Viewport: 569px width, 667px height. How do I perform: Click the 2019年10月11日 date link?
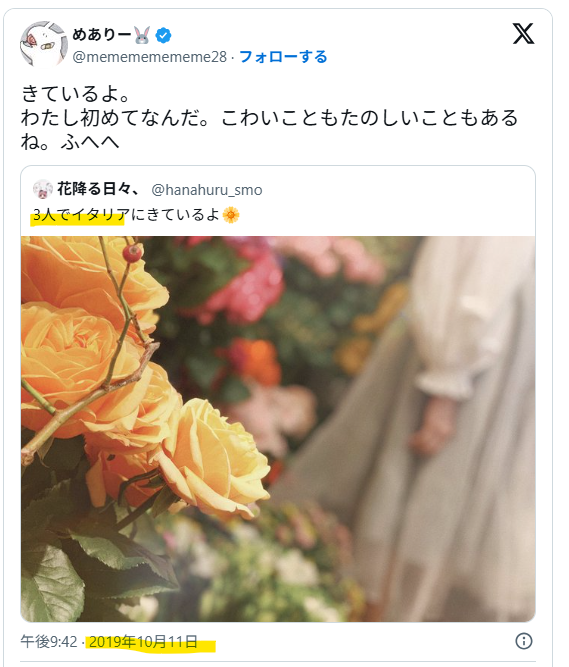(143, 641)
